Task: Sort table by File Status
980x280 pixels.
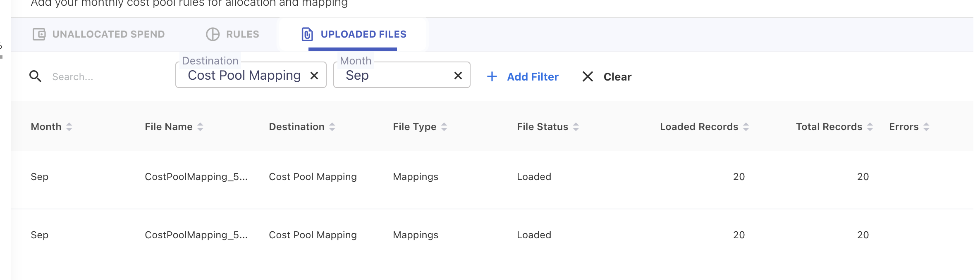Action: pos(576,127)
